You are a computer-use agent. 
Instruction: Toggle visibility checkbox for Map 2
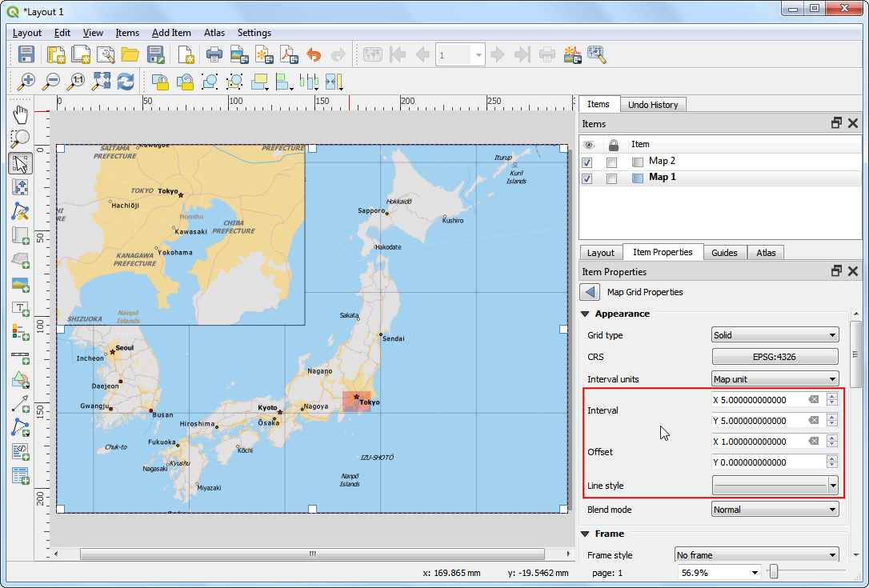click(587, 162)
